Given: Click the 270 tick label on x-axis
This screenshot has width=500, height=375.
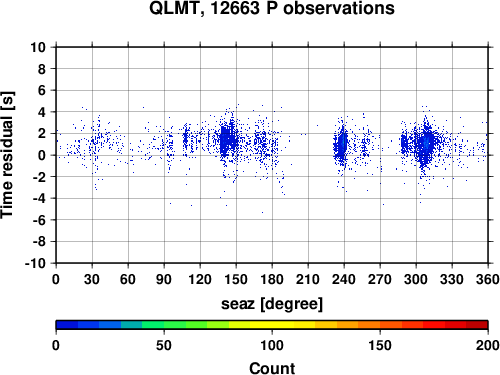Looking at the screenshot, I should pyautogui.click(x=380, y=279).
